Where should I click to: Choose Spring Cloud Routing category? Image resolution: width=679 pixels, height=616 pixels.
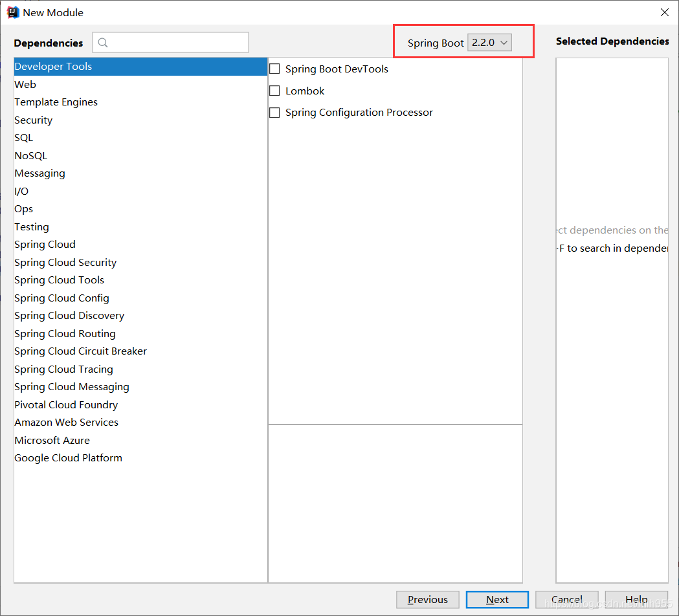coord(140,333)
